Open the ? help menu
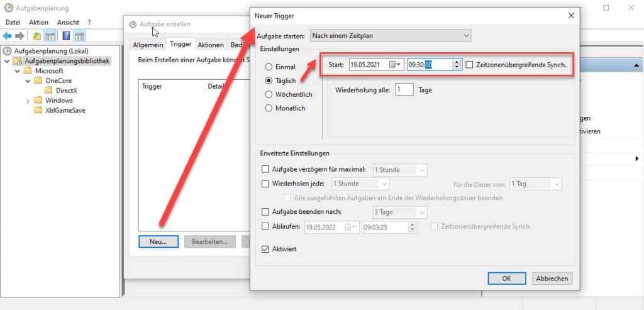Image resolution: width=644 pixels, height=310 pixels. click(x=89, y=22)
